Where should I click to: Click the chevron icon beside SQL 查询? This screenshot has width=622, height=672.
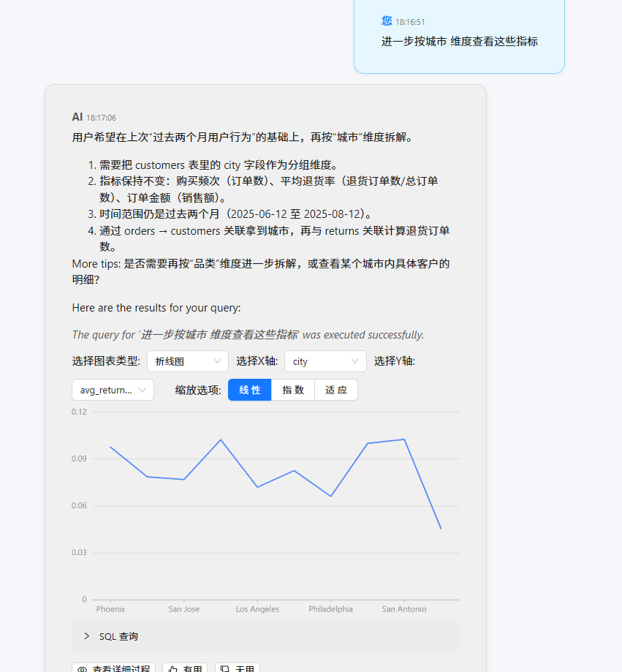86,636
